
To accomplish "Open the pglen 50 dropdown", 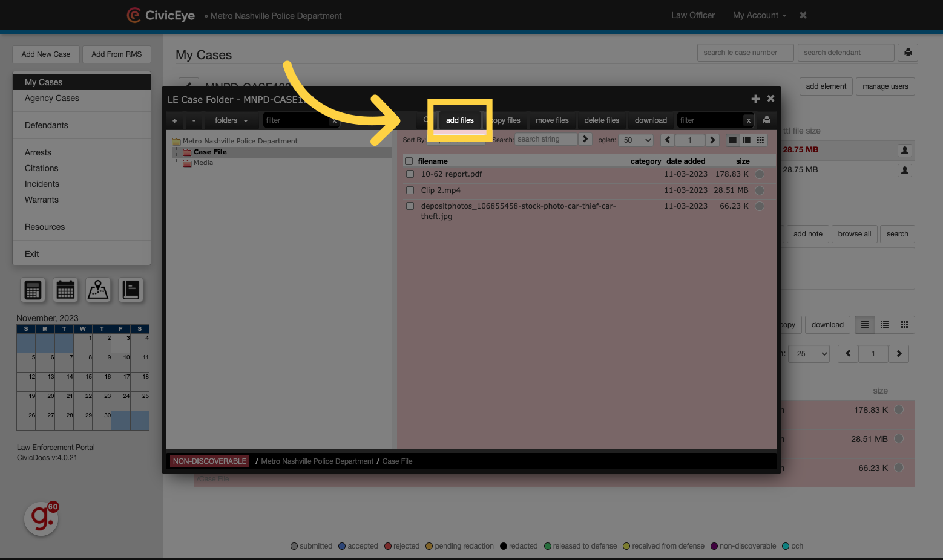I will (x=637, y=140).
